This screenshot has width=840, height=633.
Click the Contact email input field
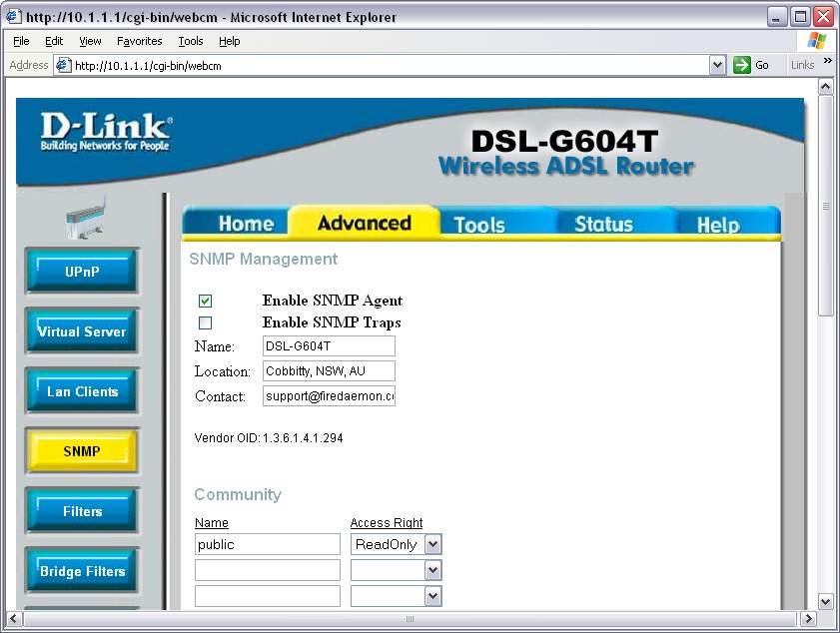329,395
